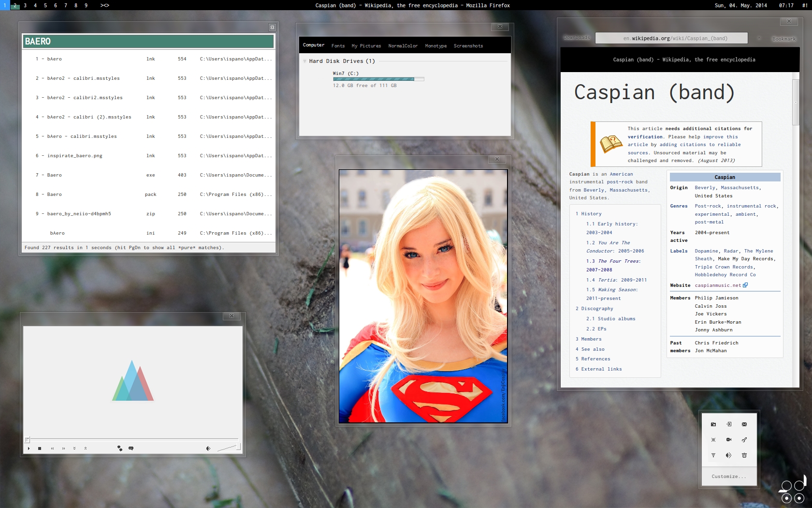The width and height of the screenshot is (812, 508).
Task: Click the upload-folder icon in the tray popup
Action: coord(713,424)
